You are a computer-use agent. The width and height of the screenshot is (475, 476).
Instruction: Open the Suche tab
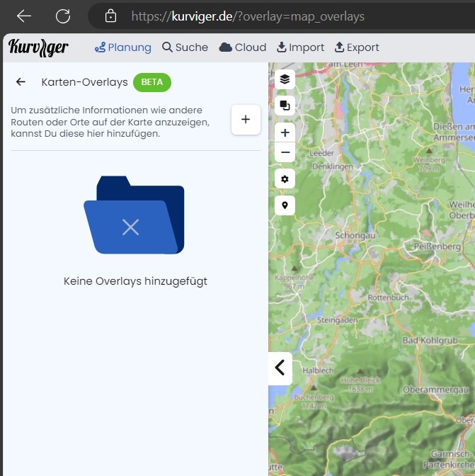pos(185,47)
